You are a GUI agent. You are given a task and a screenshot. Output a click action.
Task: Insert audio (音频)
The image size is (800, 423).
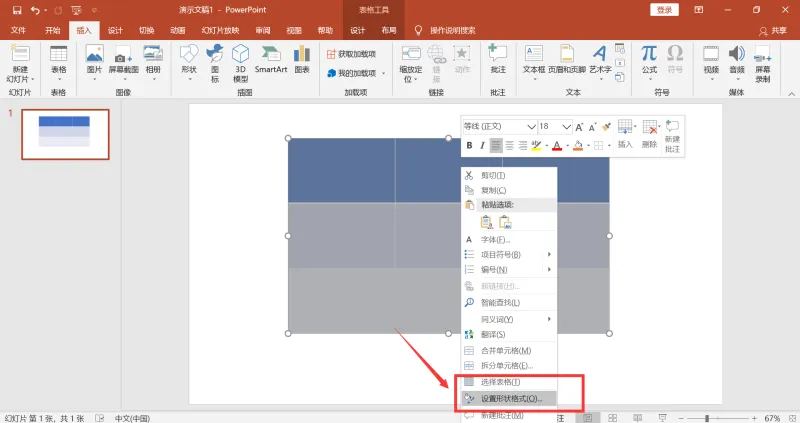click(737, 63)
